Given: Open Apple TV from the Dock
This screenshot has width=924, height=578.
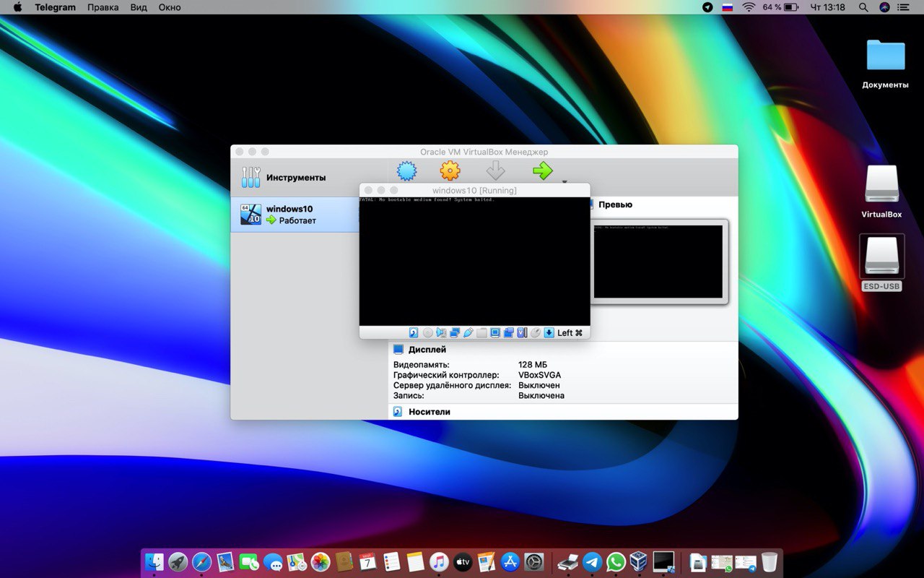Looking at the screenshot, I should pyautogui.click(x=463, y=561).
